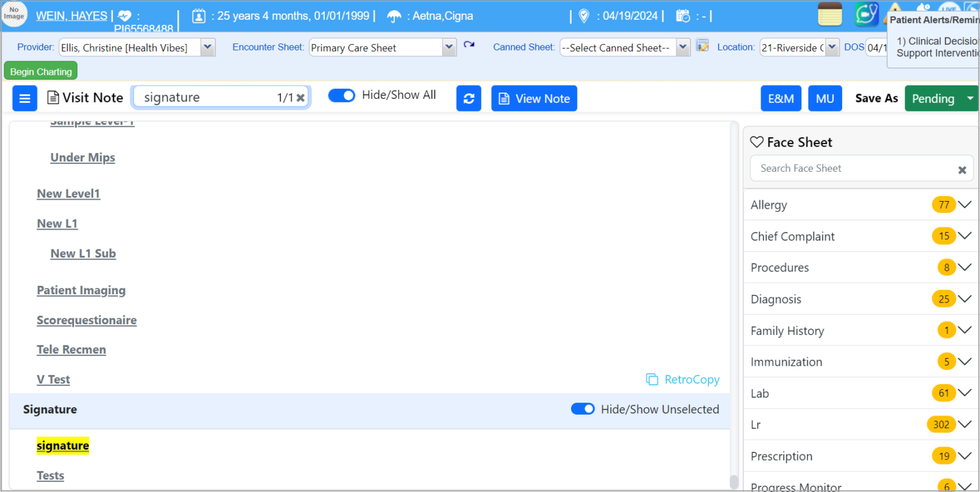The width and height of the screenshot is (980, 492).
Task: Open the notifications bell icon
Action: point(923,8)
